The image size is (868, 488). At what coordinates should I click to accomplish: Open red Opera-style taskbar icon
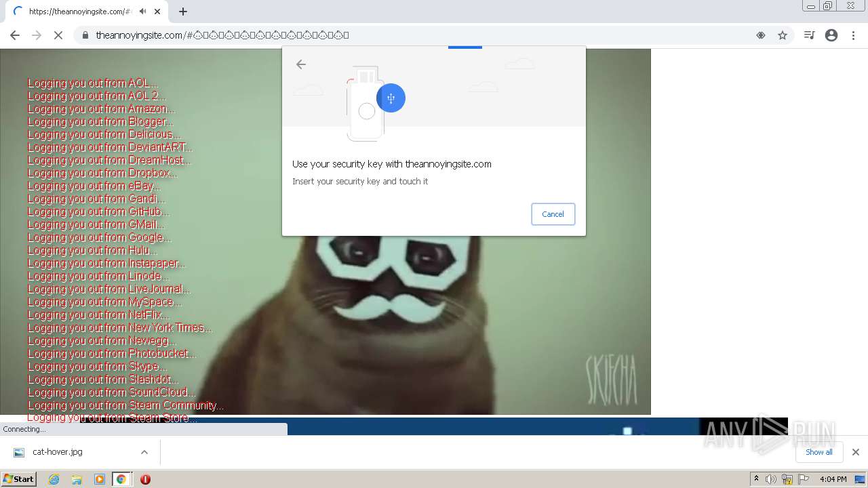click(x=145, y=479)
